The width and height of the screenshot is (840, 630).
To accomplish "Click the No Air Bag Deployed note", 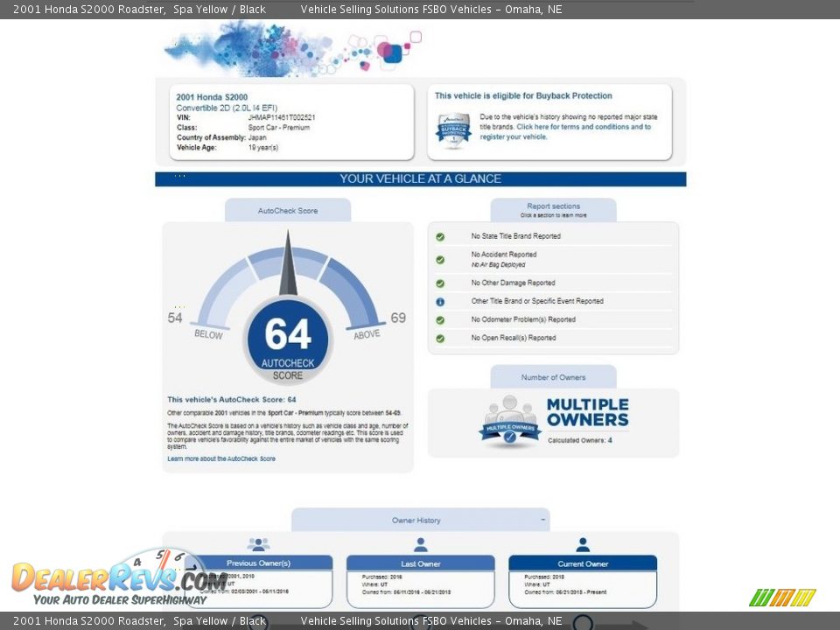I will (x=498, y=264).
